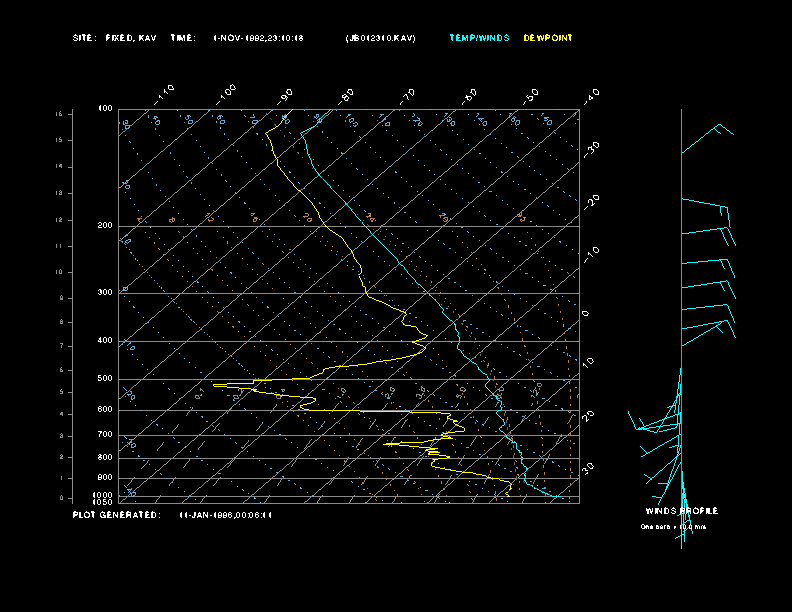
Task: Click the '(JB012310.KAV)' file name
Action: 380,38
